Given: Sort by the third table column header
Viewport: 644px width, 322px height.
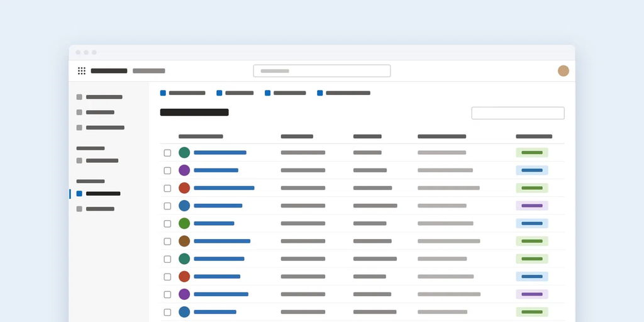Looking at the screenshot, I should point(367,136).
